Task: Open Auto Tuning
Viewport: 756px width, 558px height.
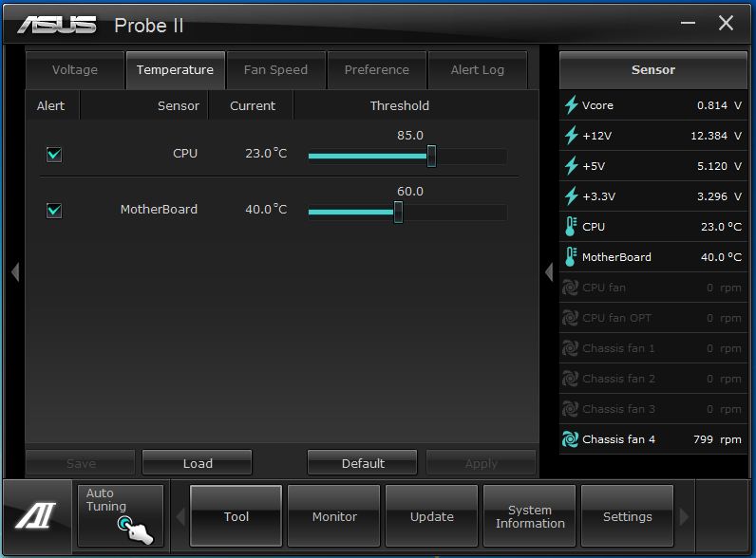Action: [121, 515]
